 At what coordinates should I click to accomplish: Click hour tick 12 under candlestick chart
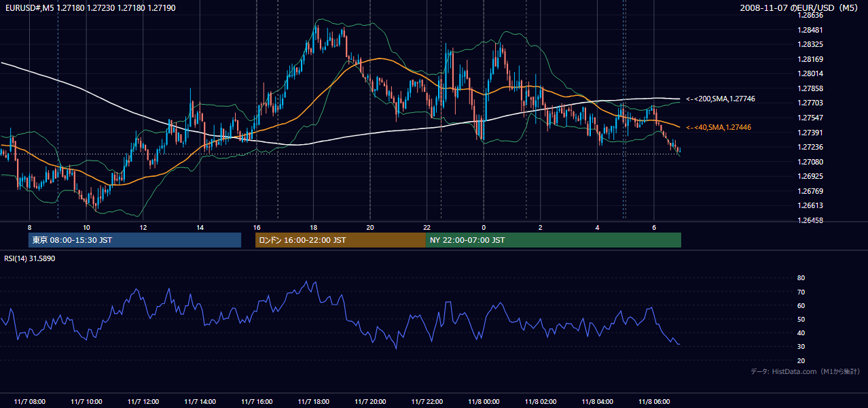click(143, 227)
